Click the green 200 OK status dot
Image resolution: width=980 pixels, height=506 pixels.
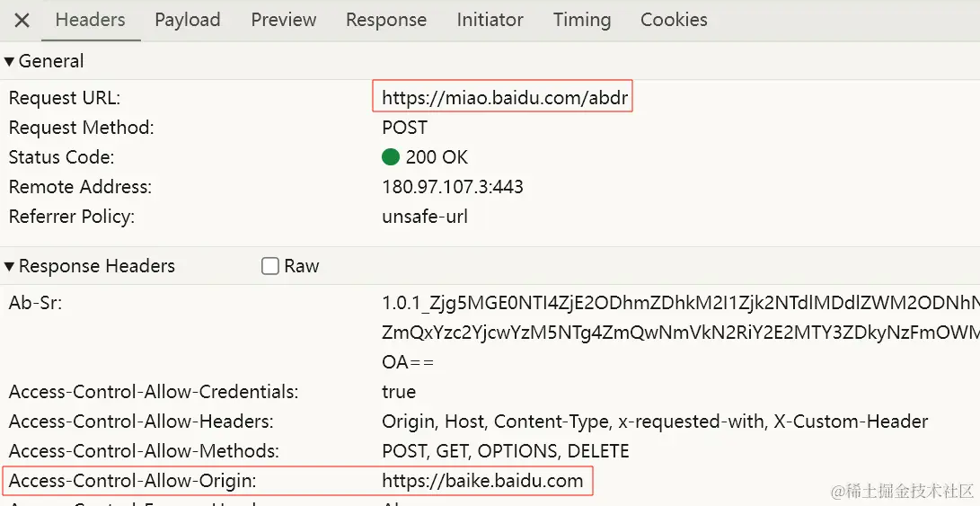(391, 157)
